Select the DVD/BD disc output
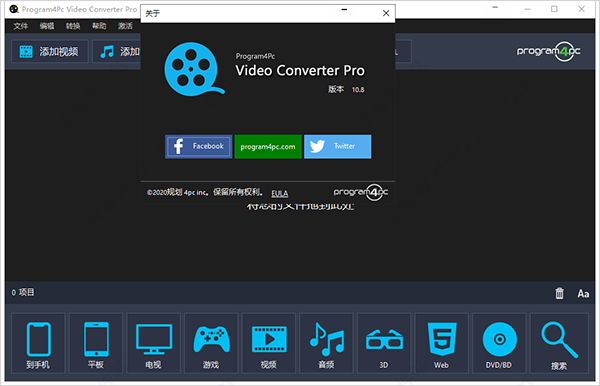 [x=499, y=343]
